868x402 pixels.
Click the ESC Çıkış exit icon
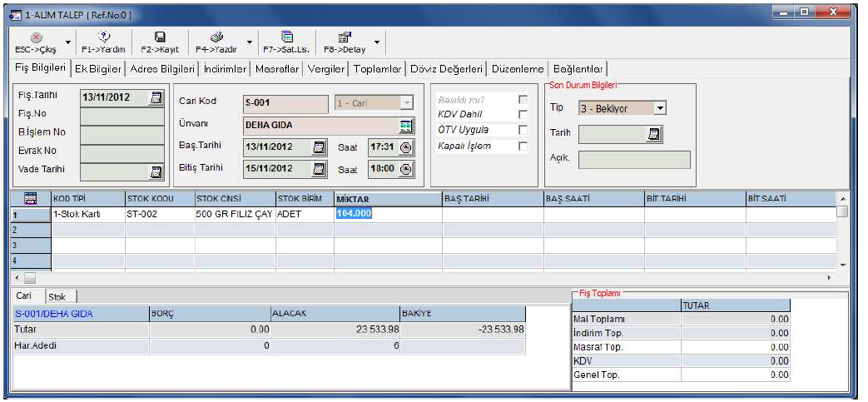coord(36,37)
